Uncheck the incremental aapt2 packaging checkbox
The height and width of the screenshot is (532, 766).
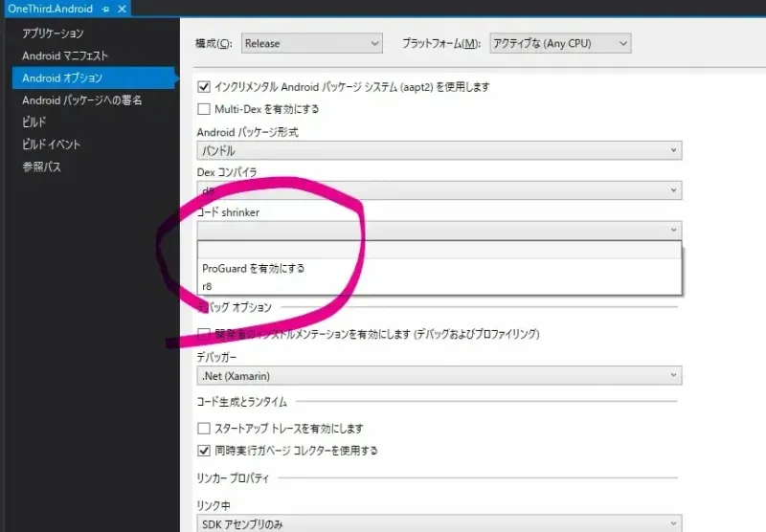203,87
